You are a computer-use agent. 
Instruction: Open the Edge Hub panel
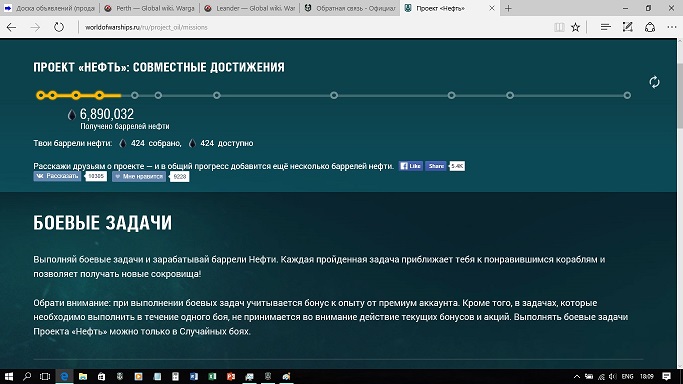click(605, 27)
